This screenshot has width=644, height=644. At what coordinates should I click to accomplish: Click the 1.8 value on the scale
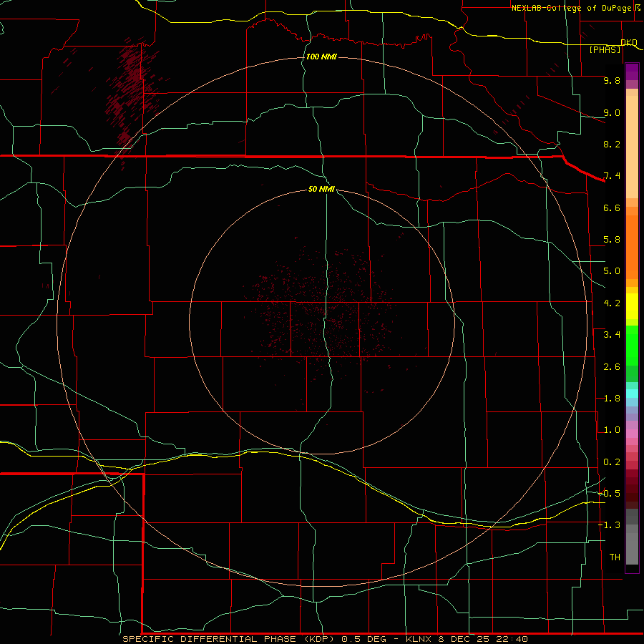pos(612,399)
